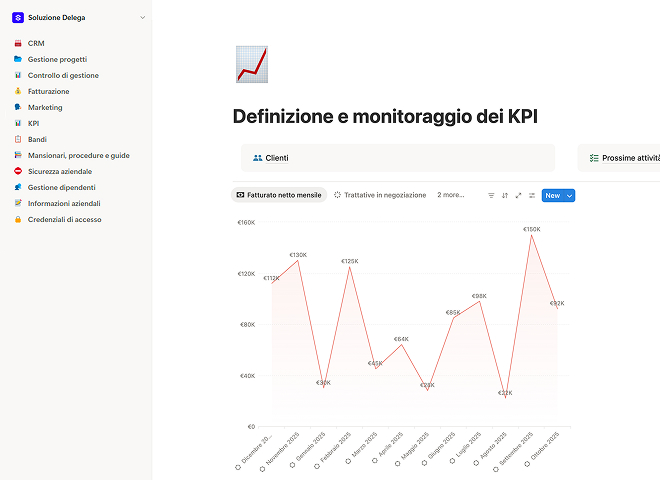Open the Marketing page
660x480 pixels.
45,107
